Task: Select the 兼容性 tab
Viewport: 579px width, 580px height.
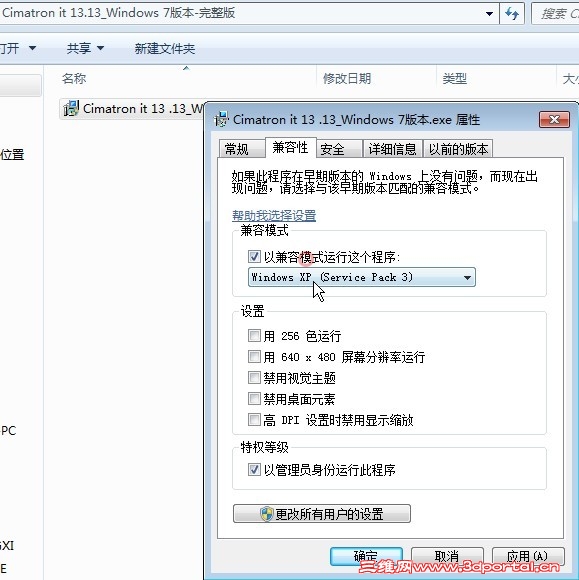Action: click(x=290, y=148)
